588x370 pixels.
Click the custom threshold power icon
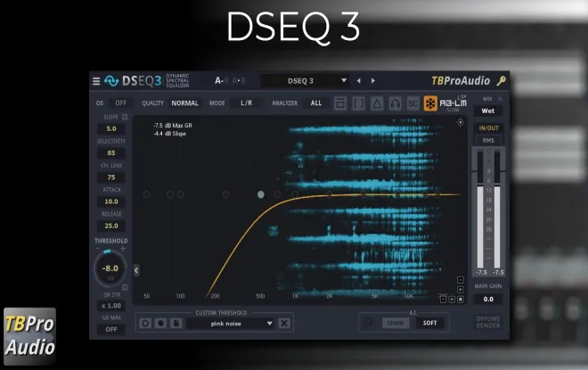tap(145, 323)
